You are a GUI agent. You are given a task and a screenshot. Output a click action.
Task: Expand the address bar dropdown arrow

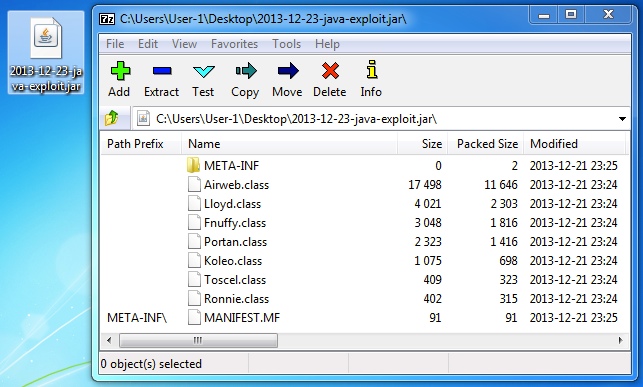tap(622, 119)
